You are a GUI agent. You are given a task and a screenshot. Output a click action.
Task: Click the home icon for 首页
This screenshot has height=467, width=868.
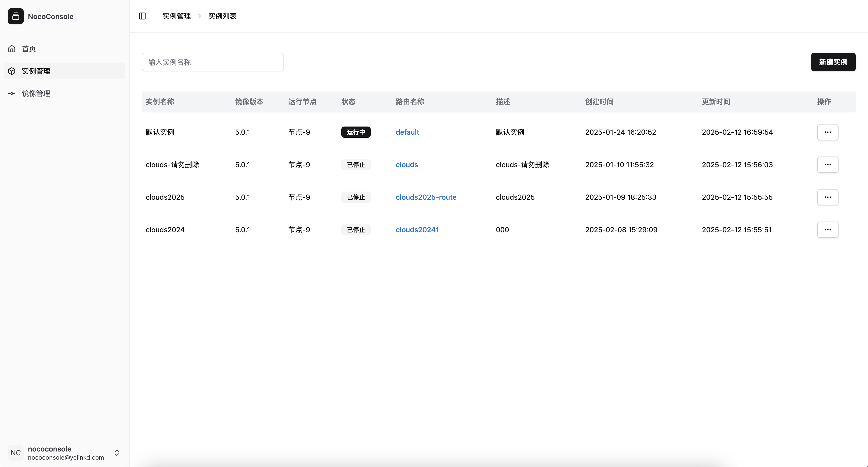tap(12, 49)
